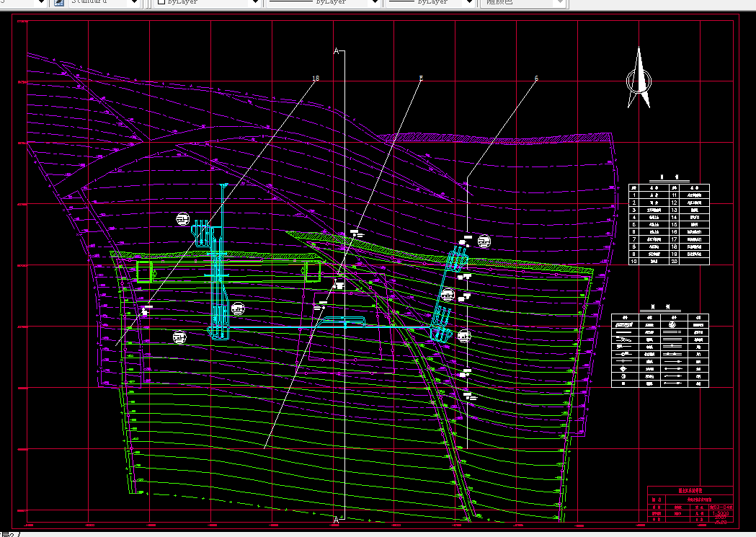Image resolution: width=756 pixels, height=537 pixels.
Task: Select circled marker below right cyan structure
Action: pyautogui.click(x=464, y=336)
